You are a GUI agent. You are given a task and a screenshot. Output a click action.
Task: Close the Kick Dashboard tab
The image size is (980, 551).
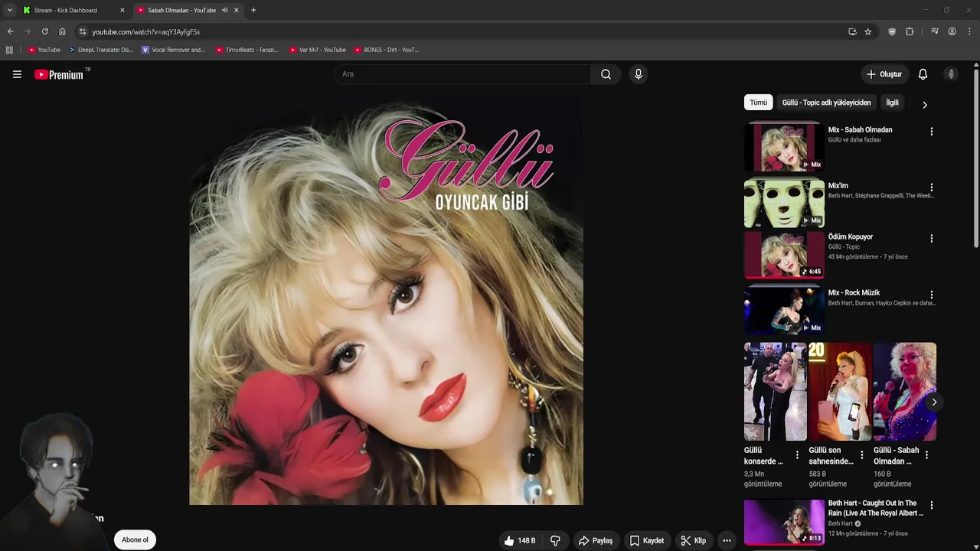(x=122, y=10)
